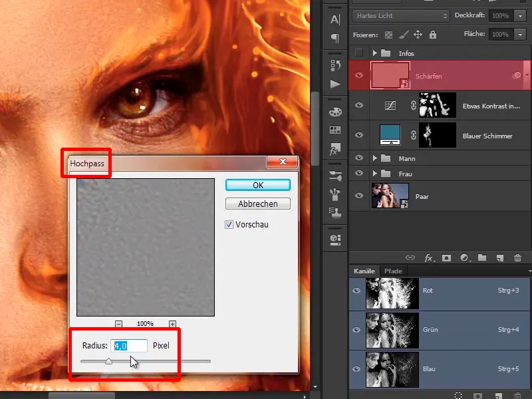The width and height of the screenshot is (532, 399).
Task: Switch to the Kanäle tab
Action: (364, 271)
